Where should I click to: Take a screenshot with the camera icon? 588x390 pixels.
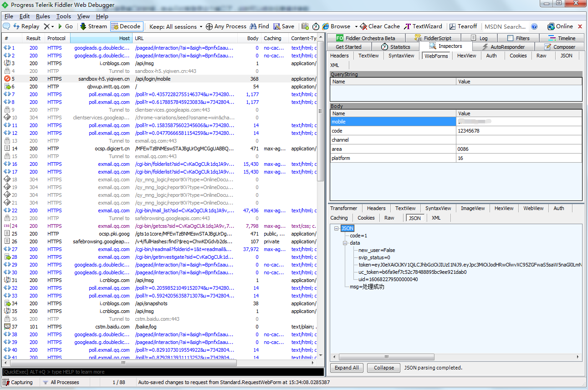coord(305,26)
